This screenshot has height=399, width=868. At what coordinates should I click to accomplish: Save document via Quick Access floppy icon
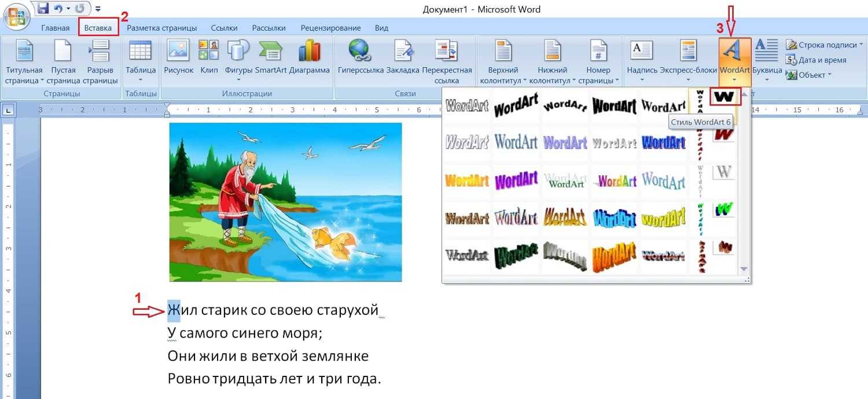[43, 9]
